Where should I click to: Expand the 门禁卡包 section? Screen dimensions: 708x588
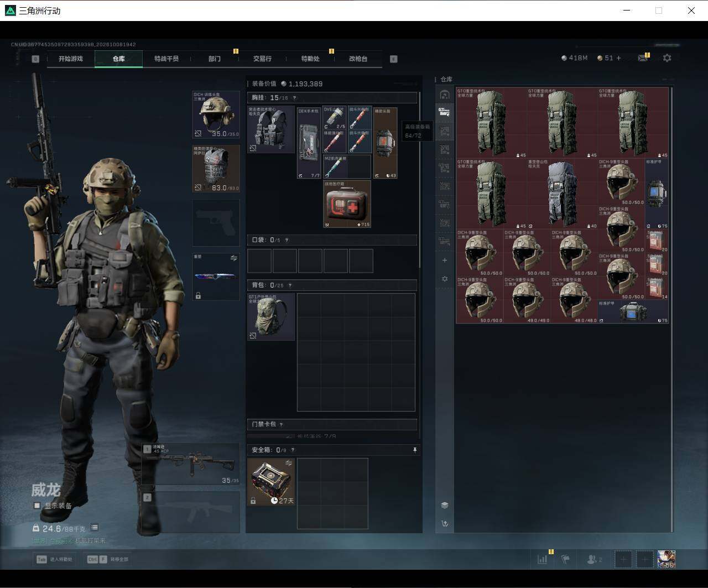[332, 424]
